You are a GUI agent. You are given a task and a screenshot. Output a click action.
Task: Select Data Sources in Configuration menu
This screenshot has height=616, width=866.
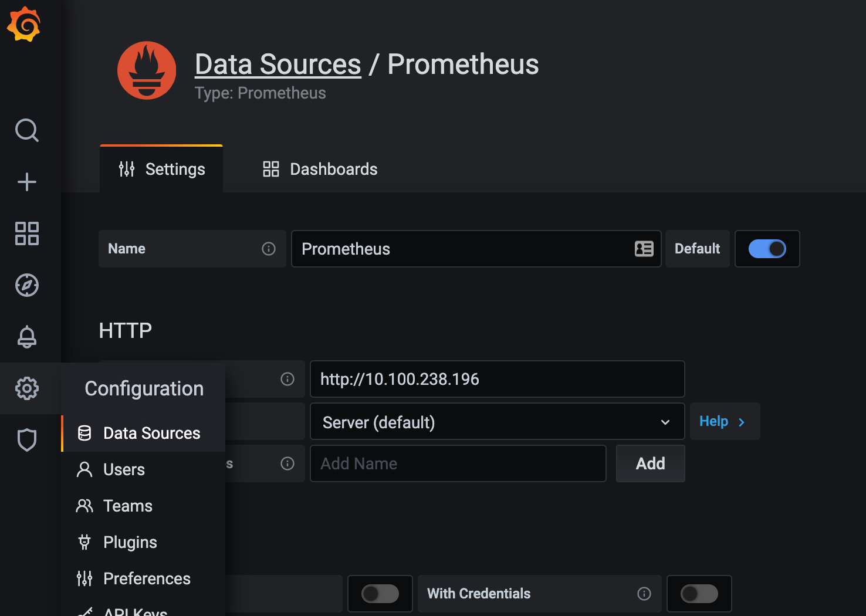click(x=143, y=433)
